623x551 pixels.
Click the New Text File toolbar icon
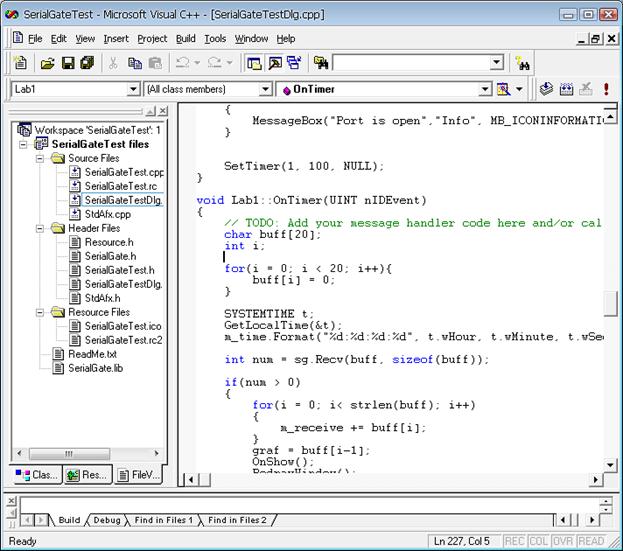tap(23, 63)
